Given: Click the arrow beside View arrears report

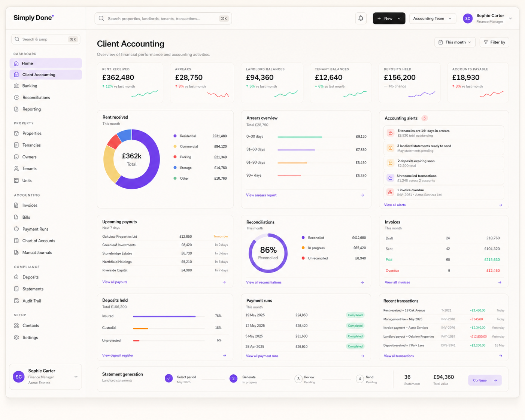Looking at the screenshot, I should click(x=362, y=195).
